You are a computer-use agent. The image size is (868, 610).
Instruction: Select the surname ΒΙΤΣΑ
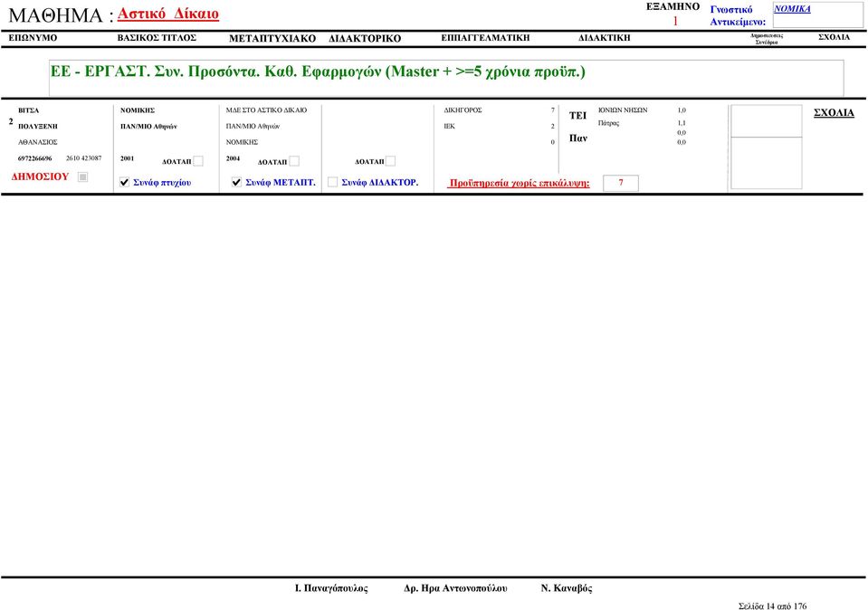pos(29,110)
